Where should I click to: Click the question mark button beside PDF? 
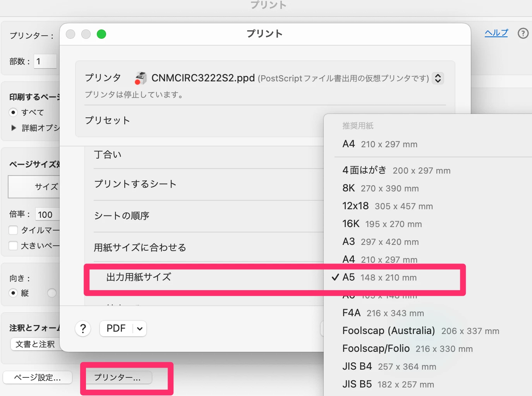point(83,329)
